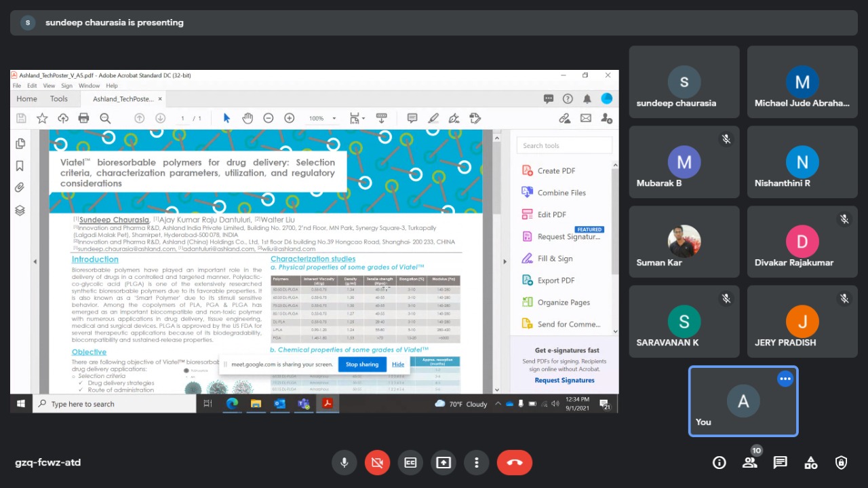Screen dimensions: 868x488
Task: Click the Acrobat save file icon
Action: coord(21,118)
